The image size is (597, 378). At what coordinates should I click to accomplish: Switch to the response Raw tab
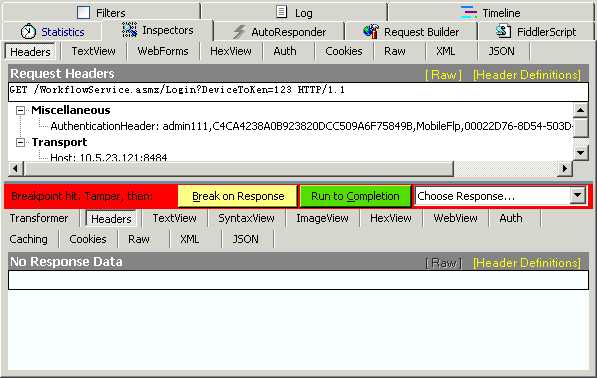pyautogui.click(x=139, y=239)
